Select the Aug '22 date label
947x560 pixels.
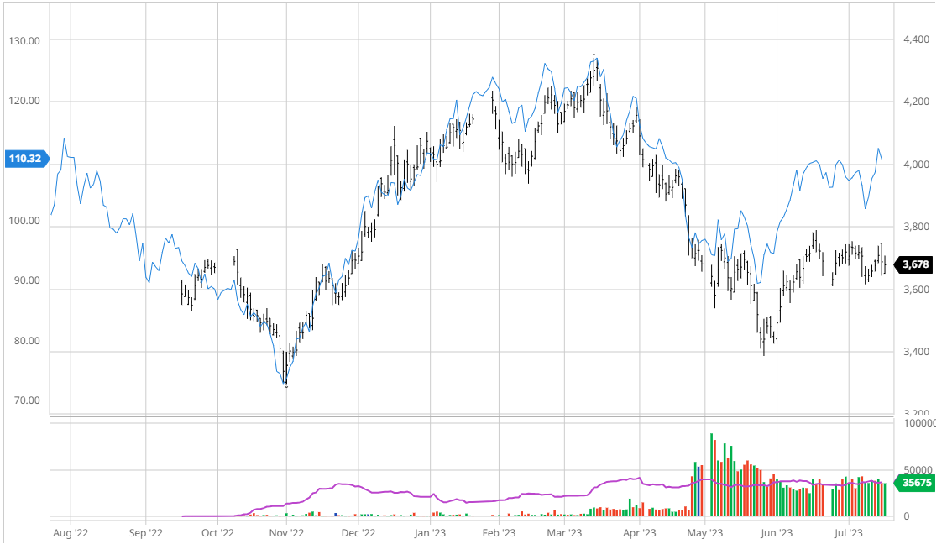(71, 532)
